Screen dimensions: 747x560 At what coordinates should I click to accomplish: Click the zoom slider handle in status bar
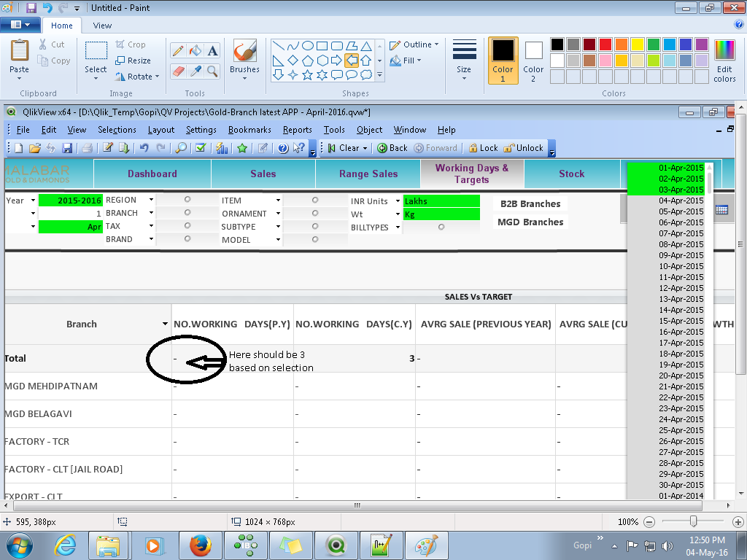tap(693, 521)
